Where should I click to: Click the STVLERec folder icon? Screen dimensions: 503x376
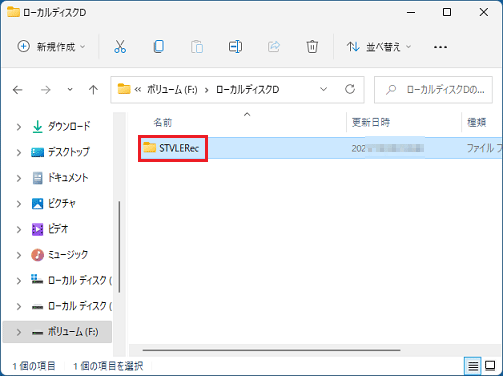(149, 148)
